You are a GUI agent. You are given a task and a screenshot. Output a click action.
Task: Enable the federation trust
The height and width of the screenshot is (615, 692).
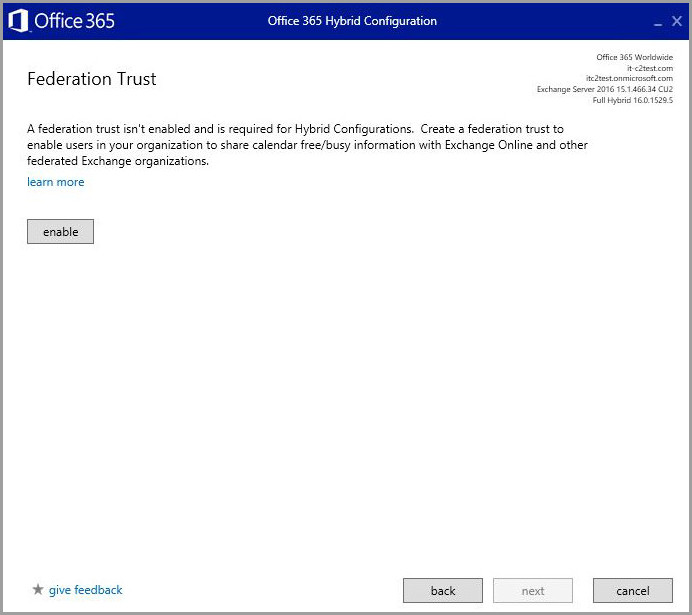pos(60,232)
